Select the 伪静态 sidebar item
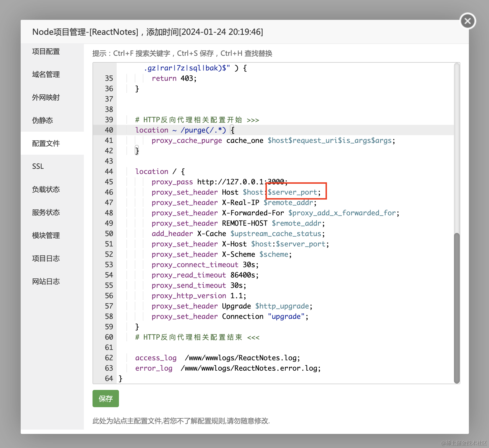This screenshot has width=489, height=448. [x=43, y=120]
